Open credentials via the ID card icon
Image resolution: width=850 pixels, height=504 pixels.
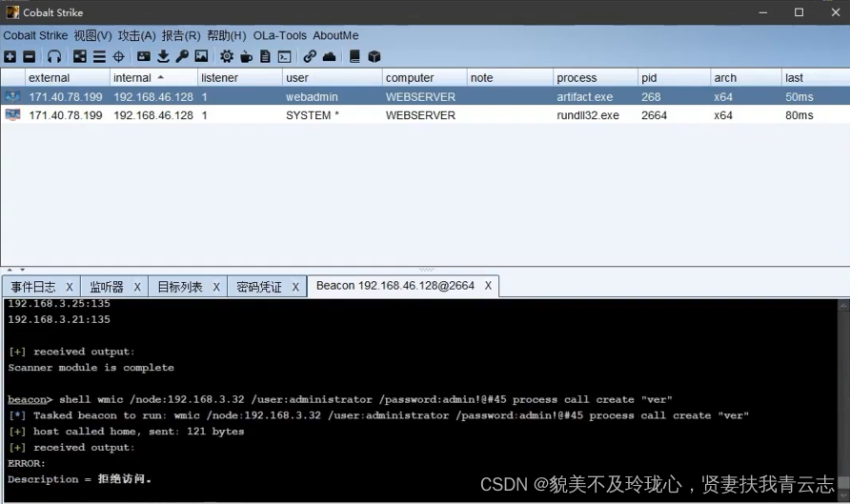point(144,56)
